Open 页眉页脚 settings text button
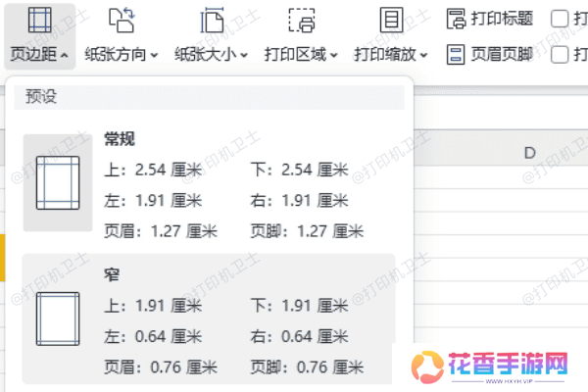Screen dimensions: 588x392 pos(502,55)
